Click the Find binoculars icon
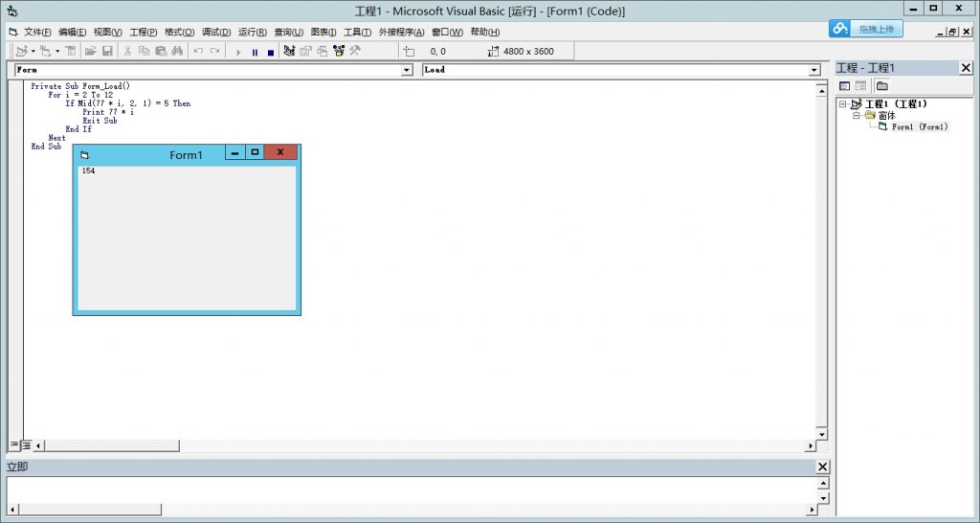Image resolution: width=980 pixels, height=523 pixels. coord(177,52)
